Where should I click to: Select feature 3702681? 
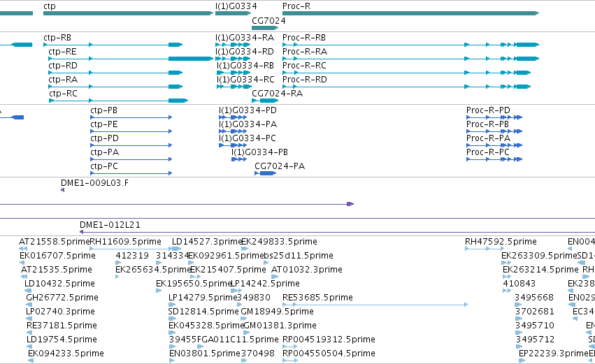(518, 319)
